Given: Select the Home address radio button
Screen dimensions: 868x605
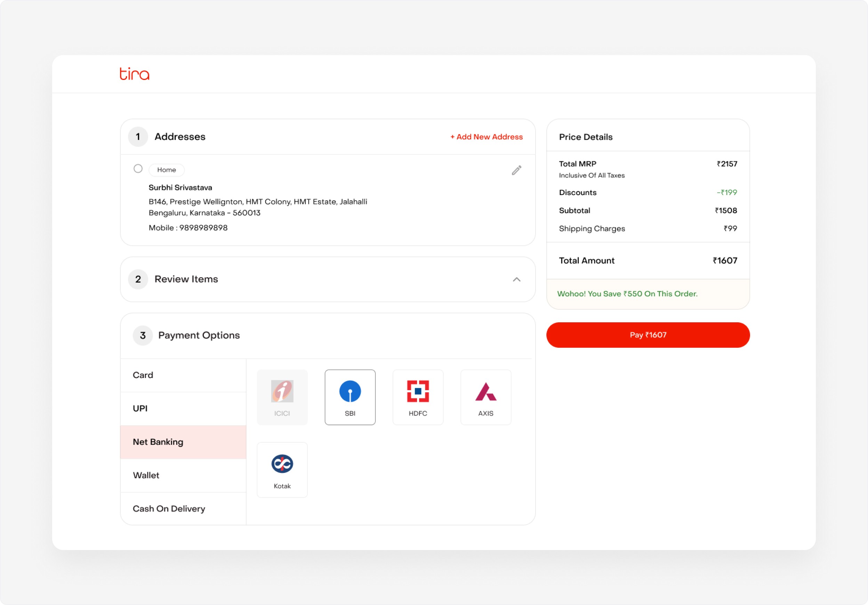Looking at the screenshot, I should [x=138, y=169].
